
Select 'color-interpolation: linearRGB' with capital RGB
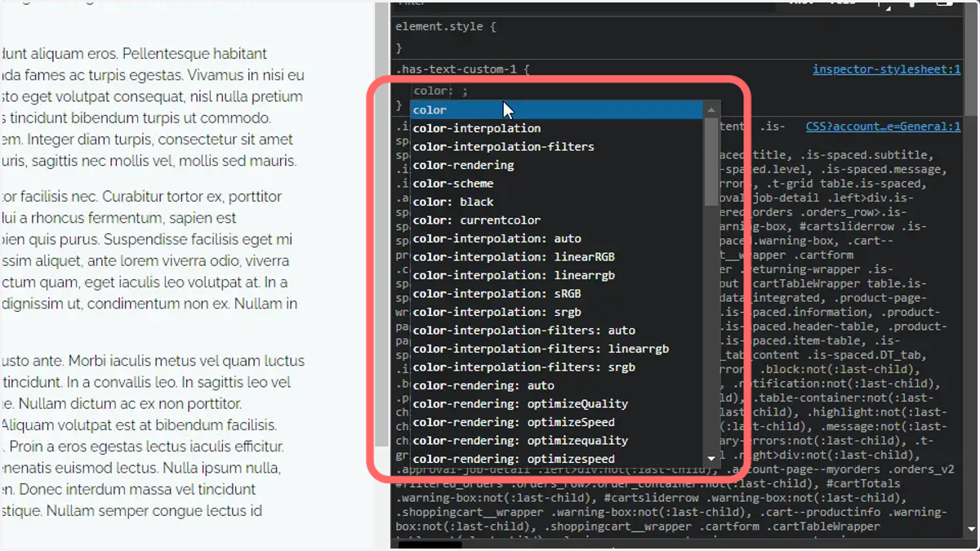click(x=556, y=256)
